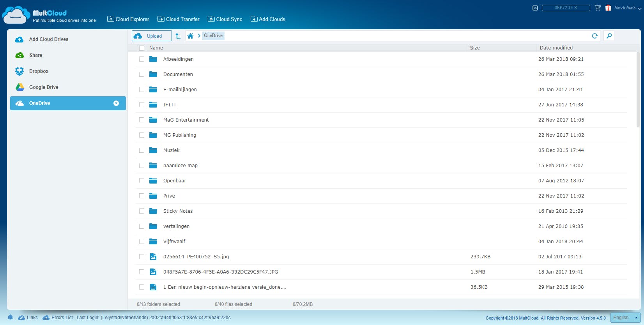
Task: Click the IFTTT folder icon
Action: pyautogui.click(x=153, y=105)
